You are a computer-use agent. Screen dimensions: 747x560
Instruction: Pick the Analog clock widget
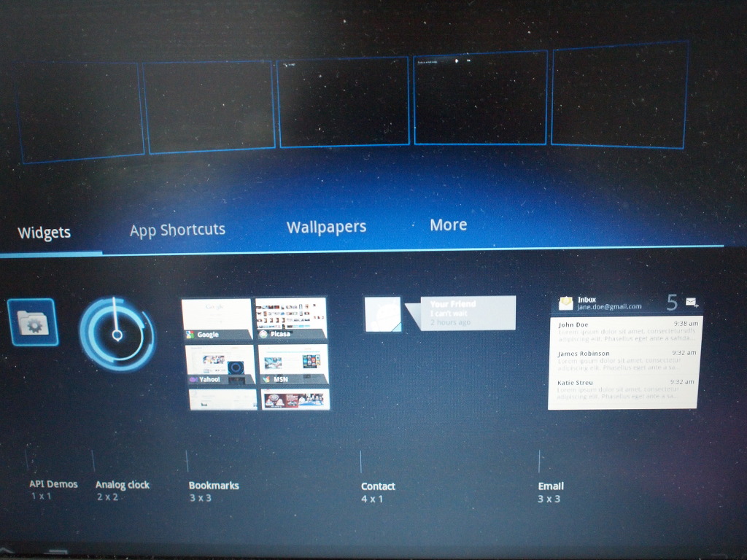pos(117,334)
